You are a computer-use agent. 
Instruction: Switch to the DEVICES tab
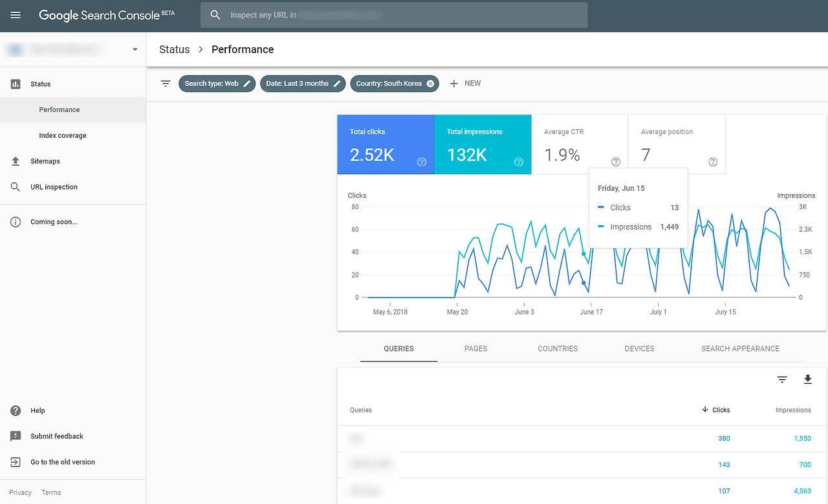coord(640,349)
